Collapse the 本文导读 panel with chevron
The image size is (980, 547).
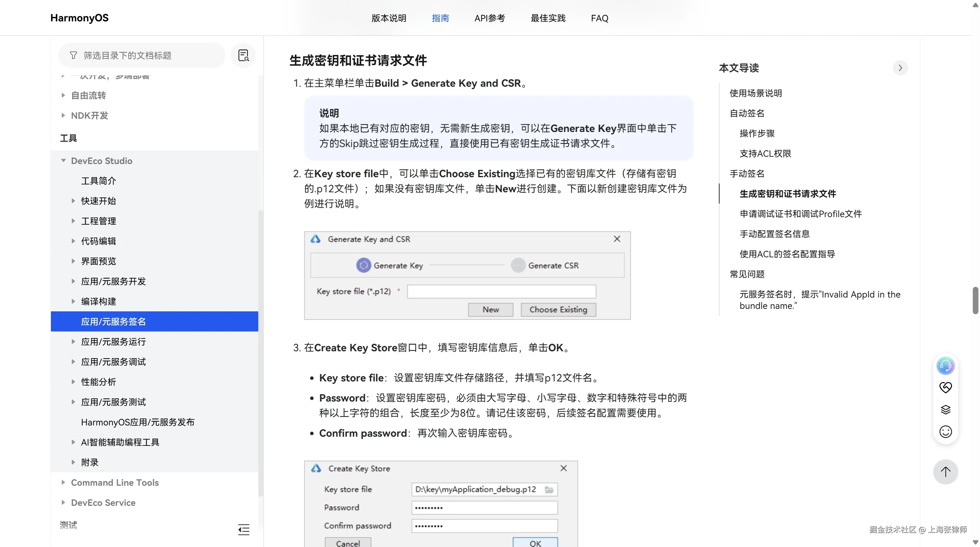pyautogui.click(x=900, y=68)
